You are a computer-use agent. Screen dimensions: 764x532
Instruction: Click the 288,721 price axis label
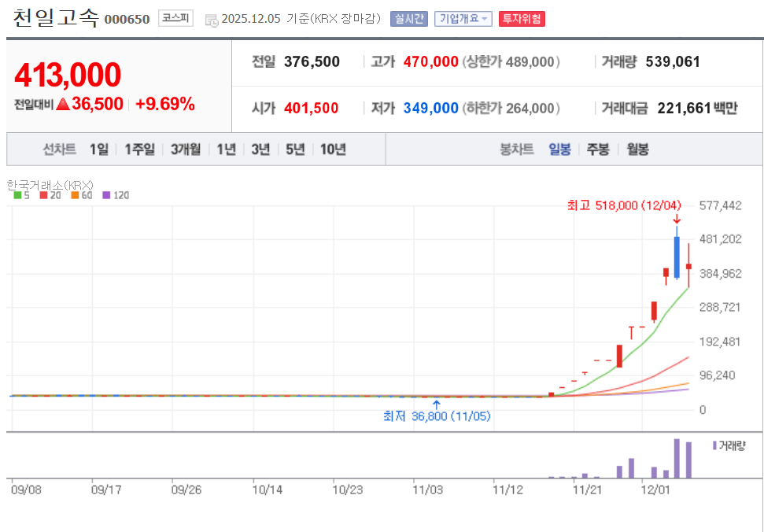tap(720, 308)
